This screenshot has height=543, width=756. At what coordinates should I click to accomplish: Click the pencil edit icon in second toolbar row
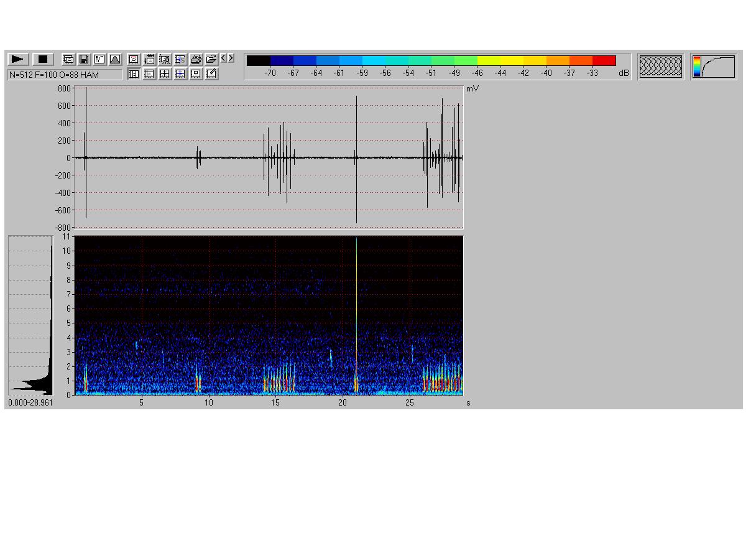(x=211, y=74)
